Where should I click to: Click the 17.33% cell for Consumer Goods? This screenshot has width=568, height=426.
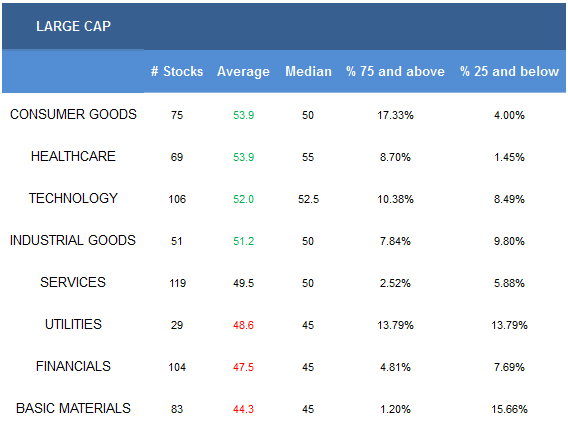pos(395,115)
